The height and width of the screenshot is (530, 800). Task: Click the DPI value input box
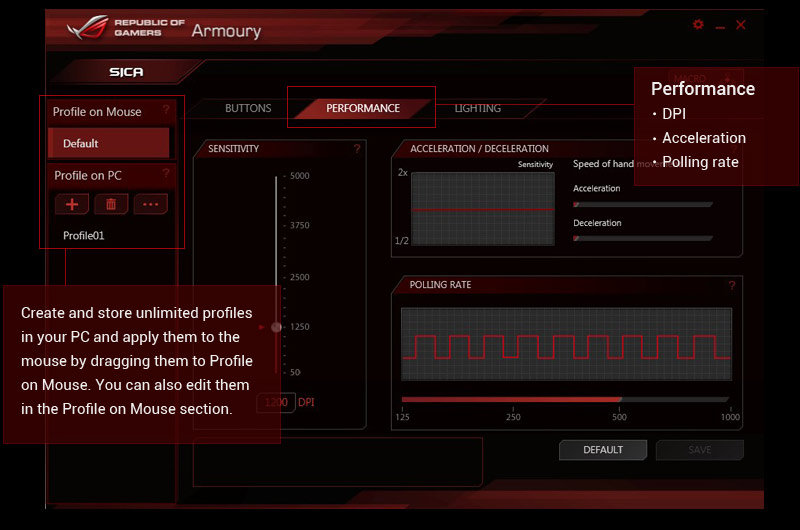(x=275, y=402)
